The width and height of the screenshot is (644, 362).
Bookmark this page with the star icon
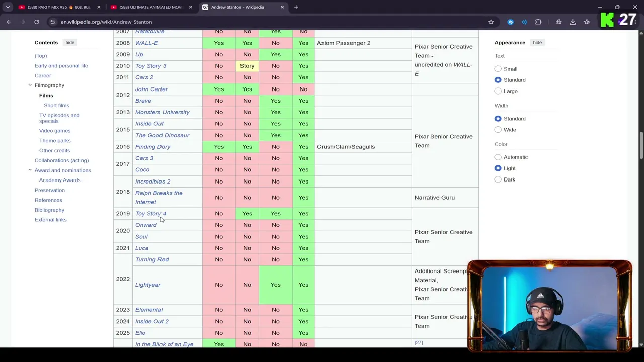point(491,22)
